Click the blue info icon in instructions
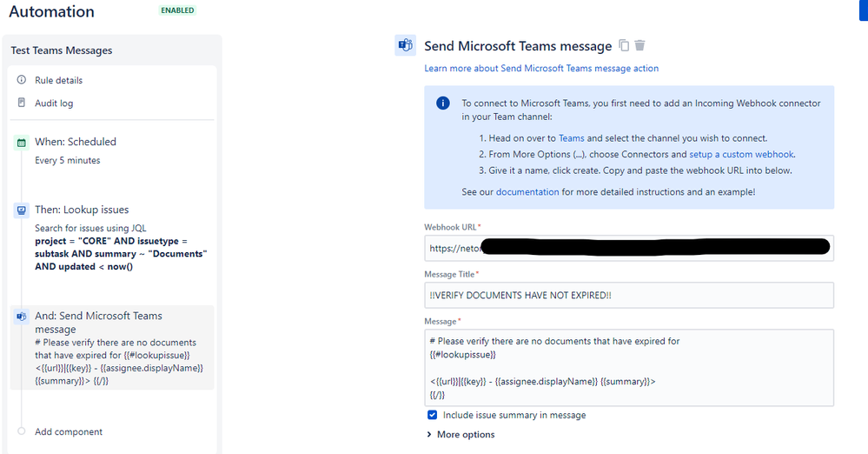 point(443,103)
